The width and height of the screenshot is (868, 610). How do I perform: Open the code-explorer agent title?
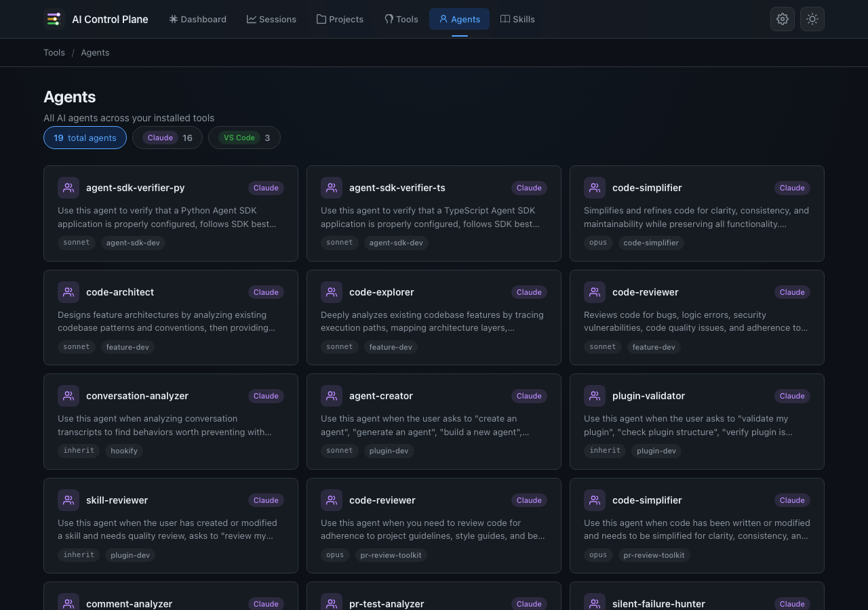(382, 292)
